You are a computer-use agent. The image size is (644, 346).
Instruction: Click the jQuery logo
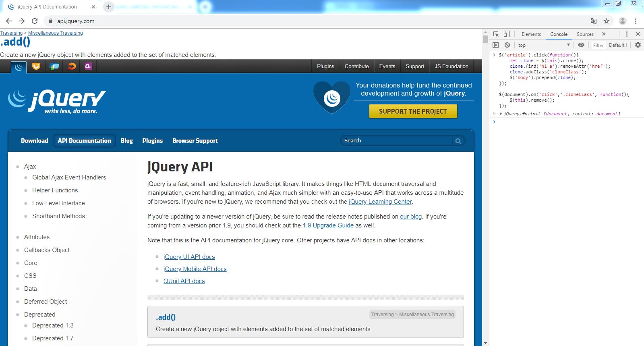click(57, 102)
